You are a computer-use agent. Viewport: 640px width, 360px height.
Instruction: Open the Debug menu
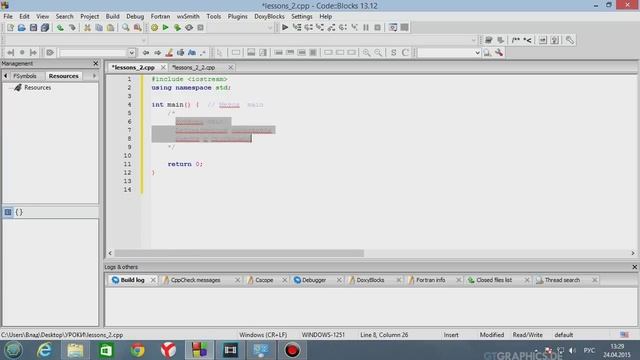tap(135, 16)
